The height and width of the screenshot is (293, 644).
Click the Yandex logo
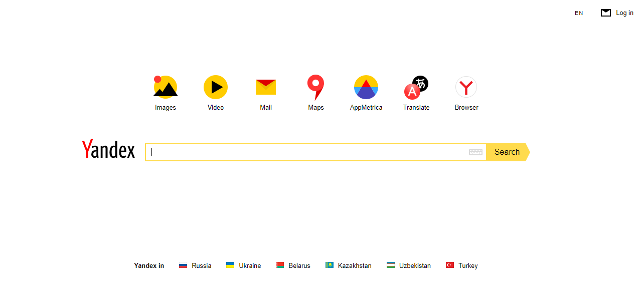[108, 149]
